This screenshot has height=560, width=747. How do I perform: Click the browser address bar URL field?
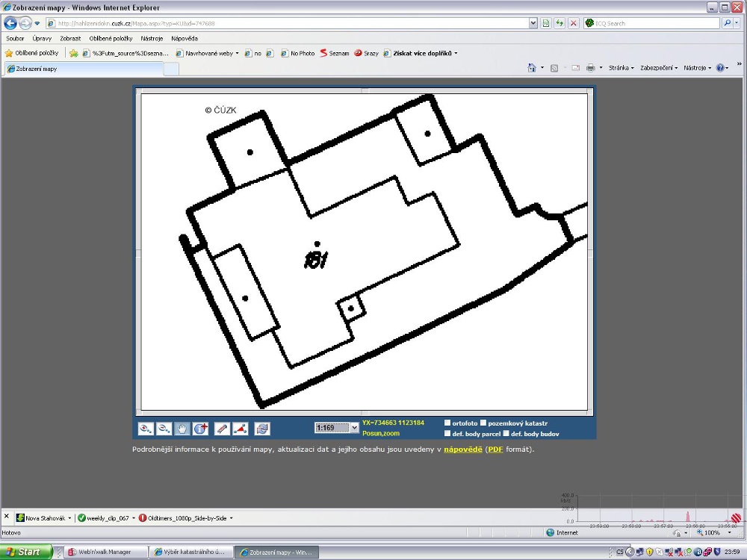click(x=291, y=23)
